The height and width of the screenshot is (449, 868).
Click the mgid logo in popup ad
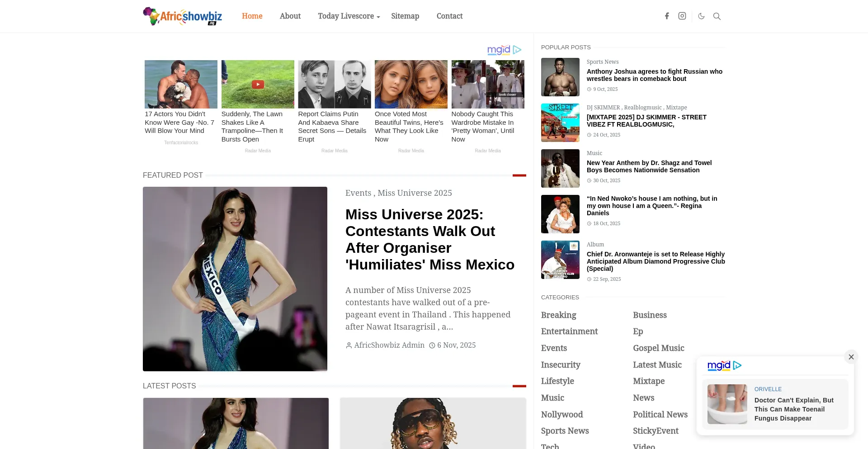pos(719,365)
